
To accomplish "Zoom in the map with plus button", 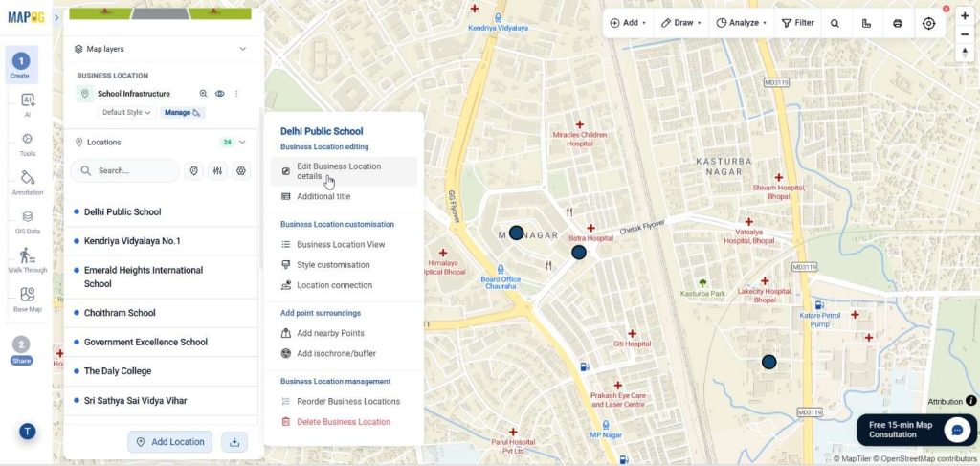I will [965, 16].
